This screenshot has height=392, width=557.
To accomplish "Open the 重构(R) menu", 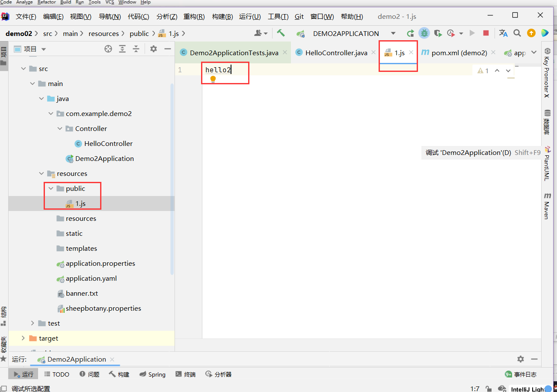I will pos(194,16).
